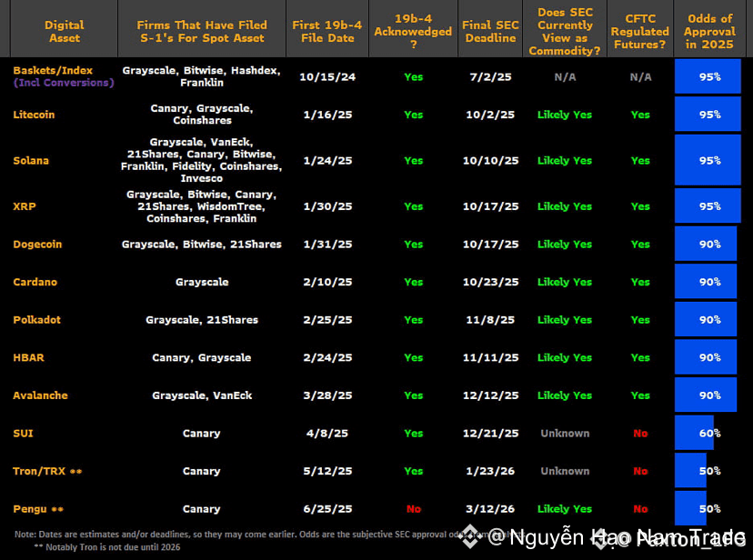Viewport: 753px width, 560px height.
Task: Select the "Dogecoin" asset name
Action: click(x=37, y=245)
